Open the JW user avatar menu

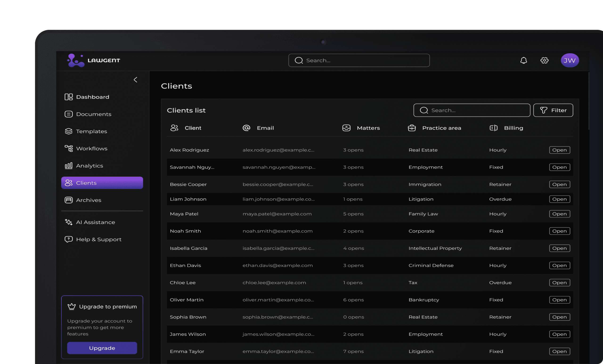coord(570,61)
